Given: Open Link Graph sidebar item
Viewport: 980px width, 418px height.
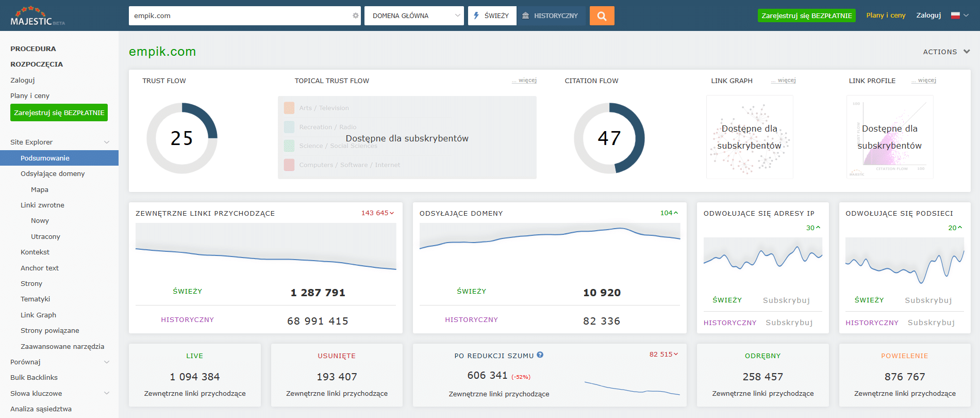Looking at the screenshot, I should 38,315.
